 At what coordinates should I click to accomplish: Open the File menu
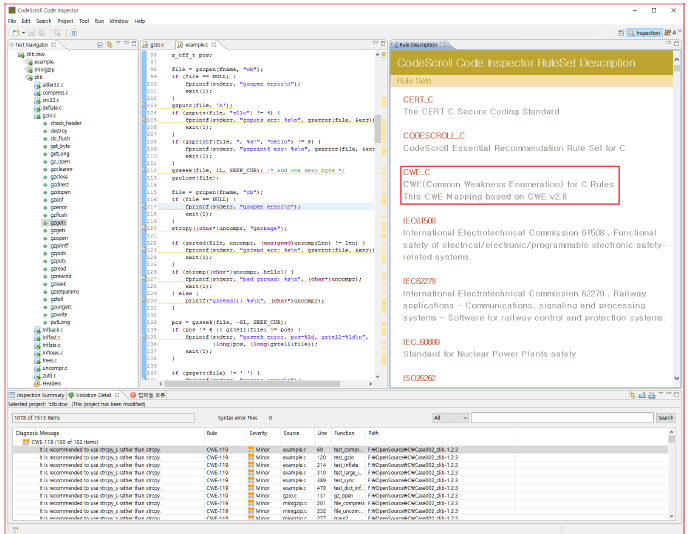coord(12,21)
